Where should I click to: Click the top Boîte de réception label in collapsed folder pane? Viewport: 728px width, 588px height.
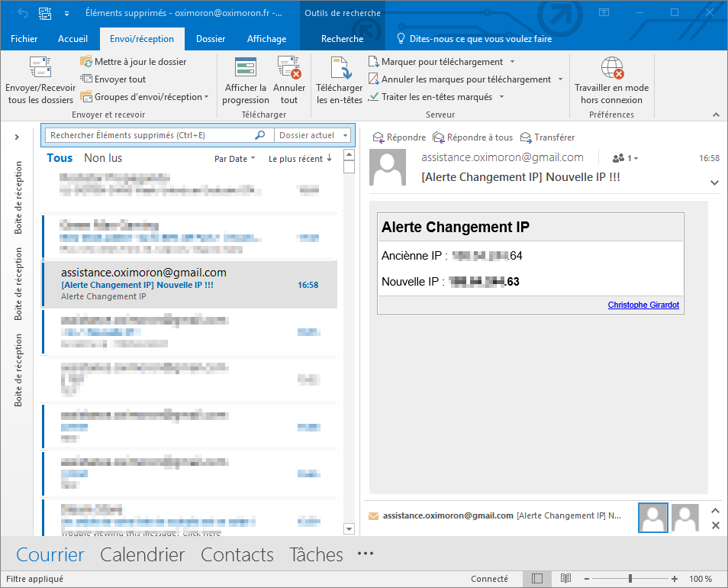point(18,197)
